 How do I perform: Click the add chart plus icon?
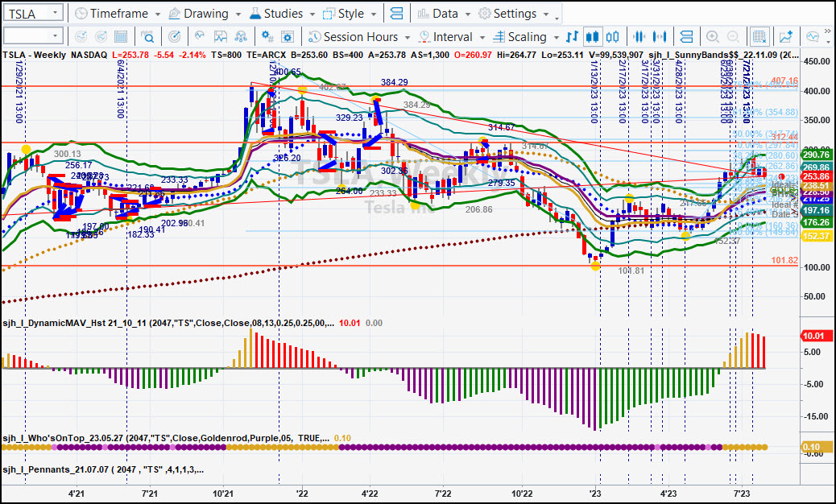(x=786, y=37)
